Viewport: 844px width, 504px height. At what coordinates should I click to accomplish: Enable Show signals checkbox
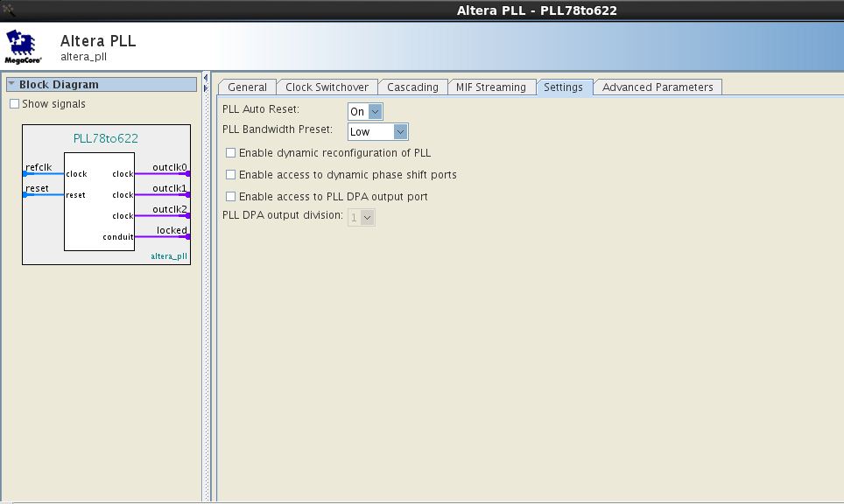pyautogui.click(x=15, y=104)
